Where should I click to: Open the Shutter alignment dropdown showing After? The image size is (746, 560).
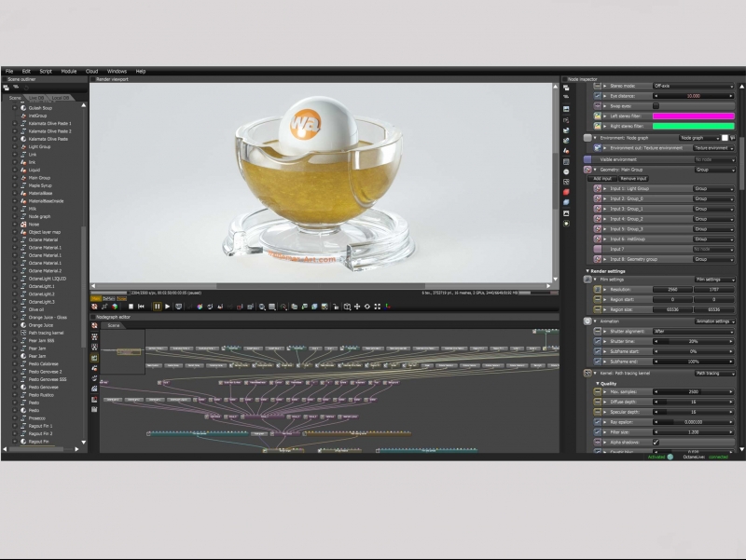pos(694,331)
